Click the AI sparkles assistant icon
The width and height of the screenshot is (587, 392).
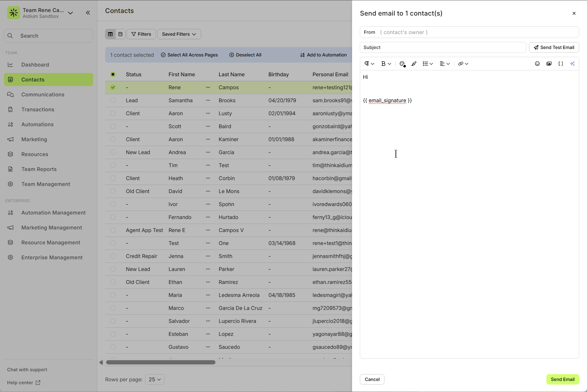tap(573, 64)
